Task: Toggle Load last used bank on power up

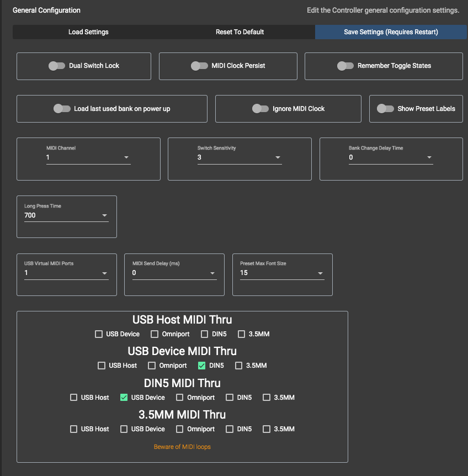Action: pyautogui.click(x=62, y=109)
